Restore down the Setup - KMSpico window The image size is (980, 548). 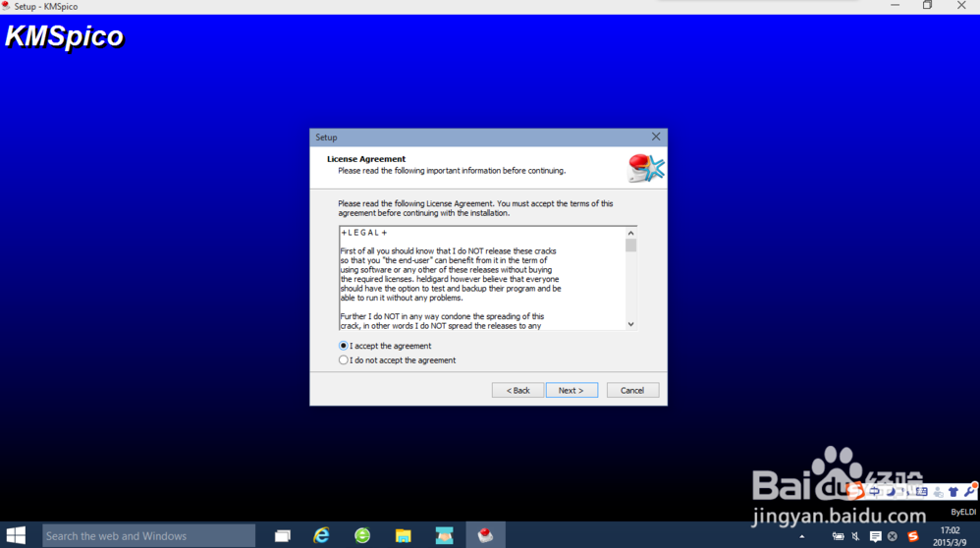tap(928, 6)
